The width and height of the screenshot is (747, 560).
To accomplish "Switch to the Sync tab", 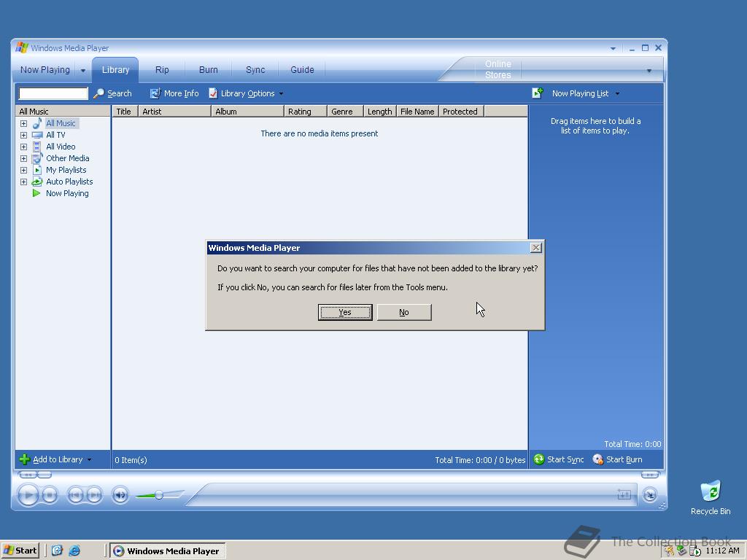I will 255,70.
